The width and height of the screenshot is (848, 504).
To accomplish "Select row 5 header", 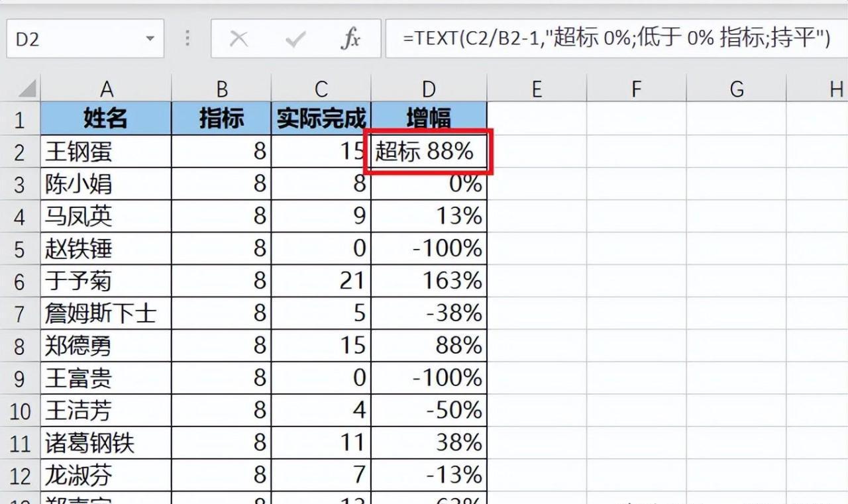I will 20,249.
